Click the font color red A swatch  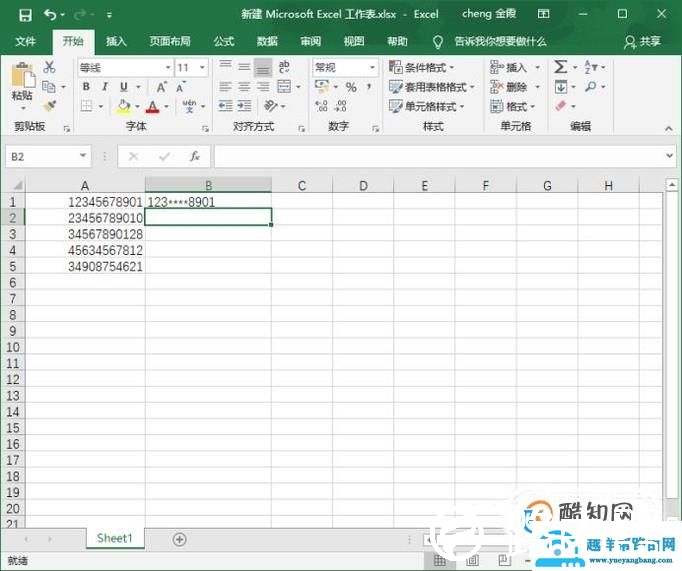coord(152,106)
